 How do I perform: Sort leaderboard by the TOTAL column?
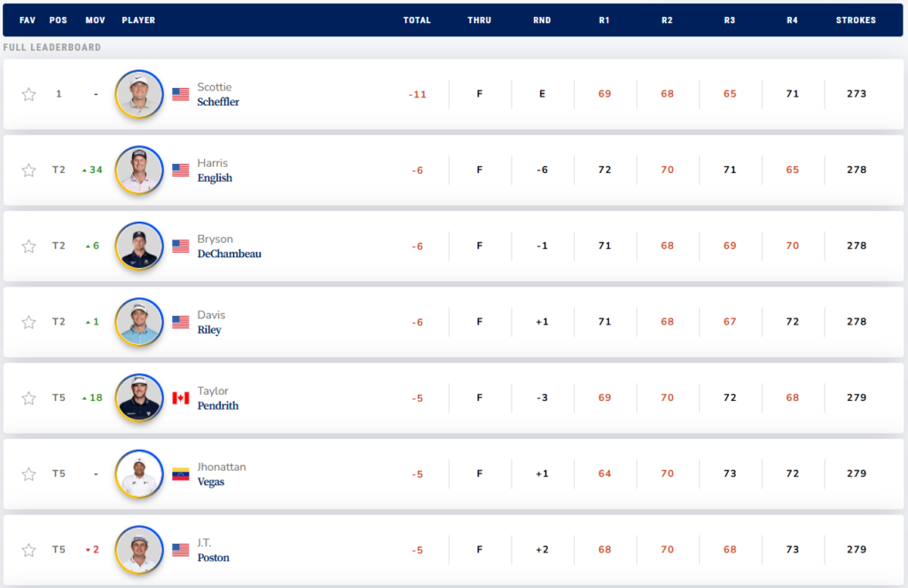click(417, 20)
